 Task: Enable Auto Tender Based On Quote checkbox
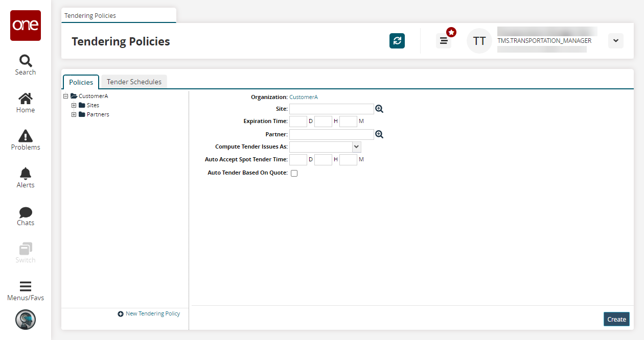294,173
